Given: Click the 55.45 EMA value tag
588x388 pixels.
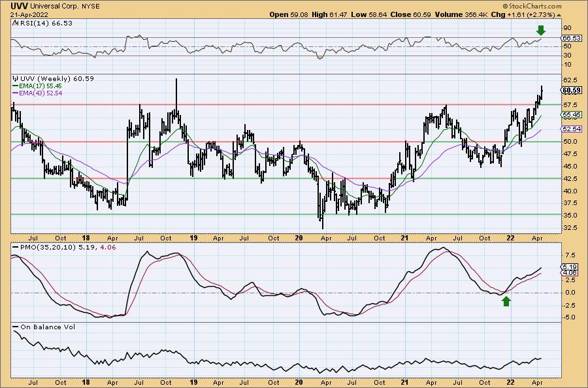Looking at the screenshot, I should [x=572, y=115].
